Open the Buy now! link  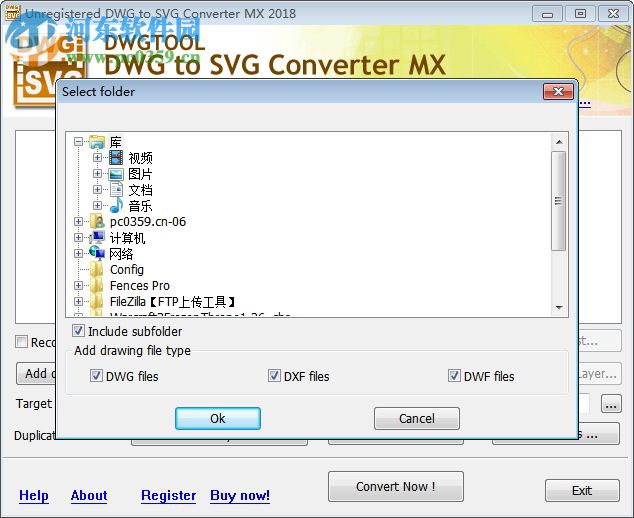pyautogui.click(x=240, y=495)
